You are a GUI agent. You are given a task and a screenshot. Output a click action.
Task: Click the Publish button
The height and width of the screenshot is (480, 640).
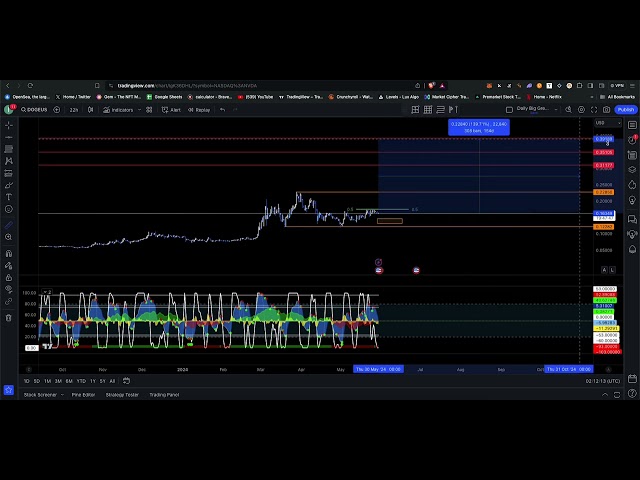click(626, 110)
